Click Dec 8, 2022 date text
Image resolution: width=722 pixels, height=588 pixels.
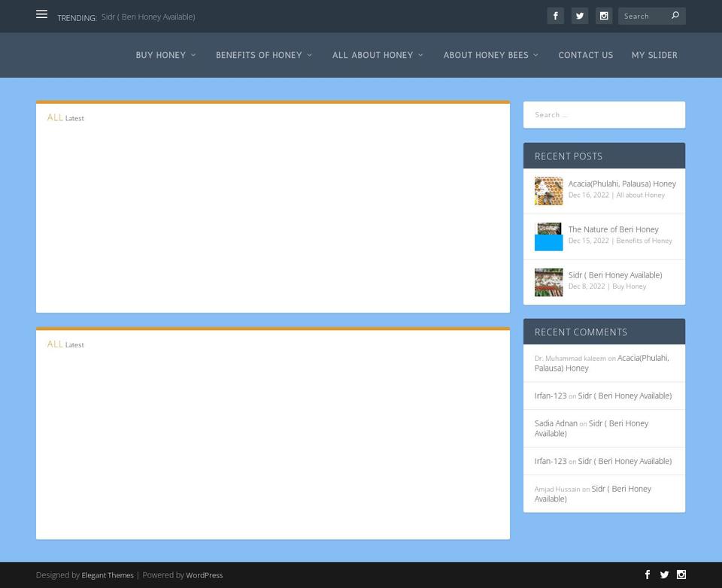587,286
